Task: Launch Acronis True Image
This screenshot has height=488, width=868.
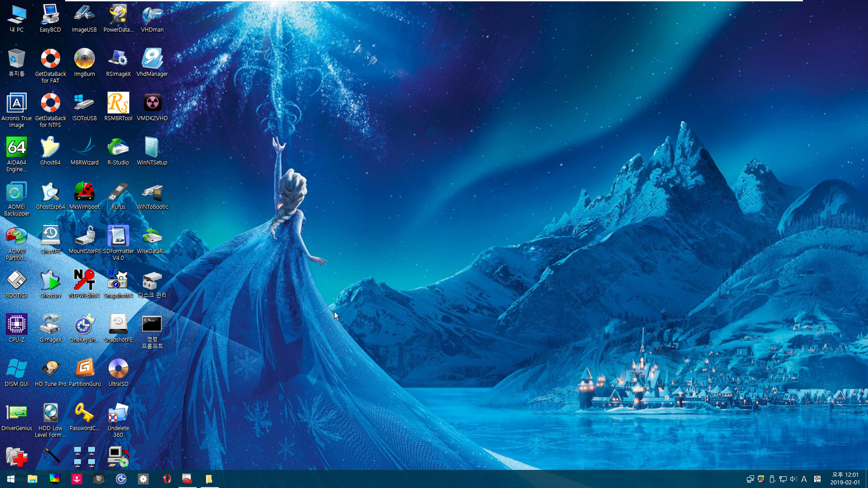Action: tap(17, 110)
